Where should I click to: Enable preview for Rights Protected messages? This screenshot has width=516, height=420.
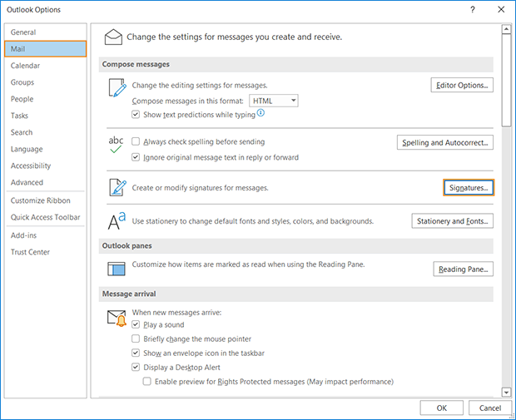coord(146,382)
